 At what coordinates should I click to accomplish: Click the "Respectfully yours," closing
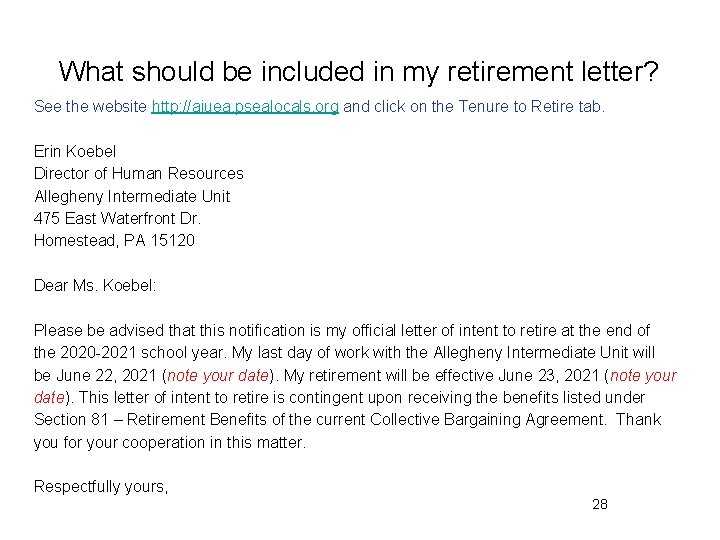click(101, 486)
